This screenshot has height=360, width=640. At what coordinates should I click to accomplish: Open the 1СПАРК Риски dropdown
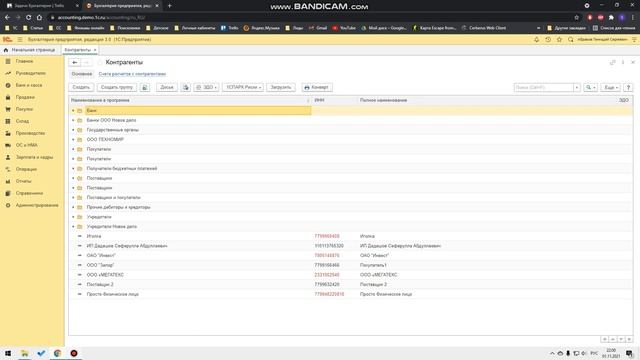click(x=243, y=87)
